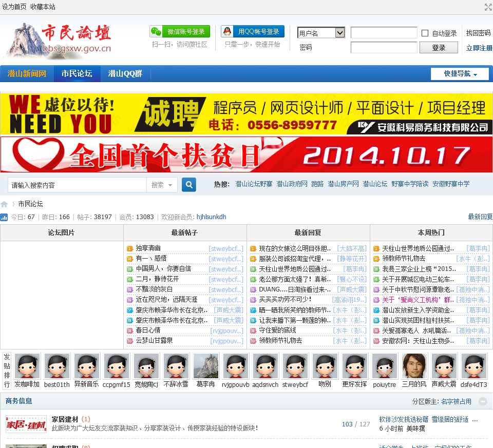
Task: Enable the 自动登录 checkbox
Action: pos(425,33)
